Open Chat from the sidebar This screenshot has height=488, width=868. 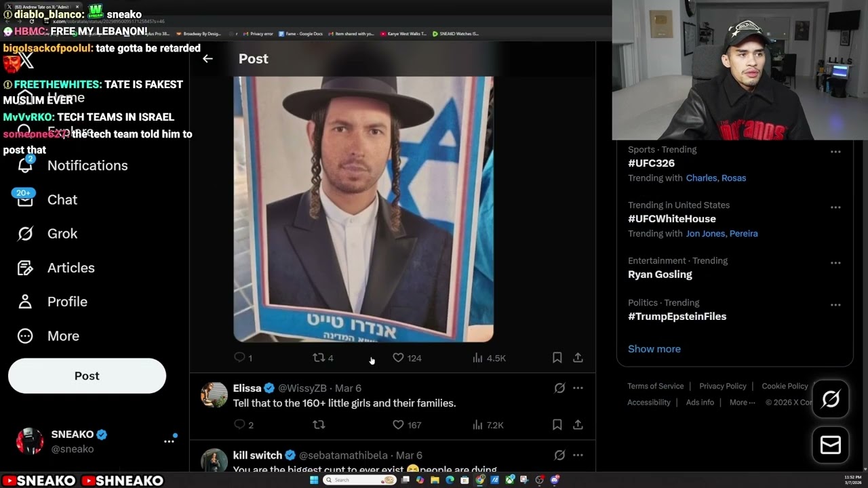click(x=62, y=200)
